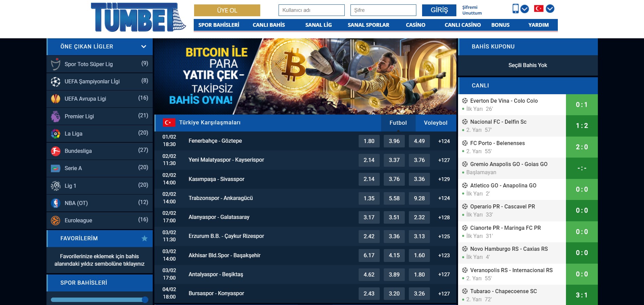
Task: Select 1.80 odds for Fenerbahçe - Göztepe
Action: click(x=369, y=141)
